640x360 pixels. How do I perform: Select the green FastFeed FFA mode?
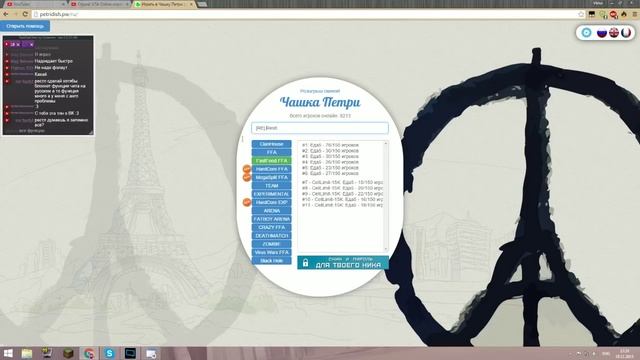271,161
